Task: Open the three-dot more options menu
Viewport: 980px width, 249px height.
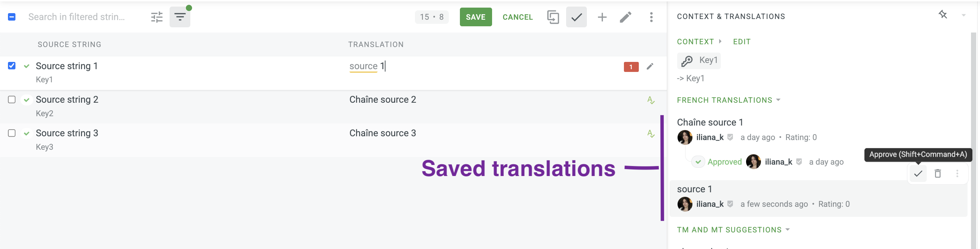Action: (651, 17)
